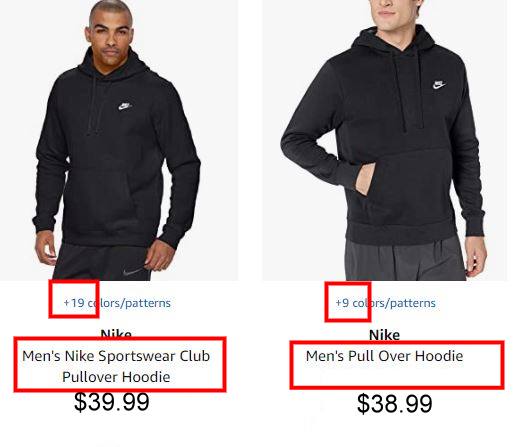Click the red box around +9
Screen dimensions: 516x447
coord(348,302)
